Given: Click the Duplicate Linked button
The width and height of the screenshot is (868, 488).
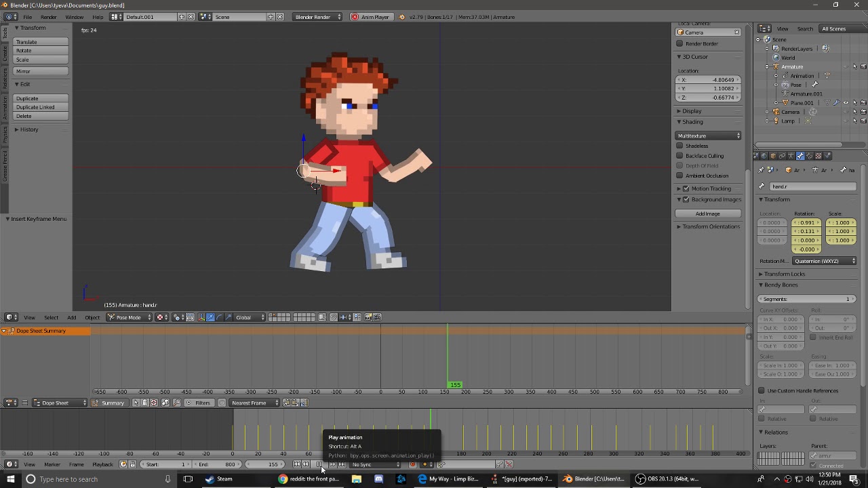Looking at the screenshot, I should (41, 107).
